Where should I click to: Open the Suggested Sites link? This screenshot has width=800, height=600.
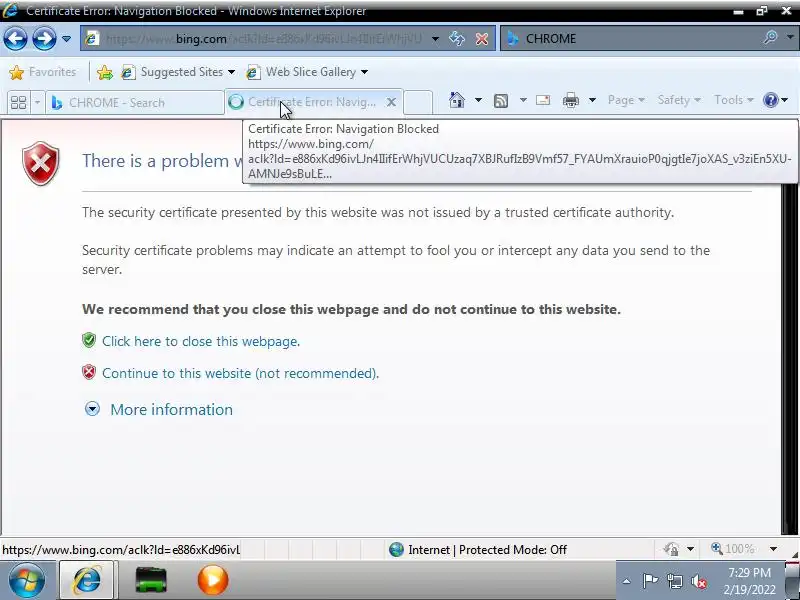coord(178,72)
